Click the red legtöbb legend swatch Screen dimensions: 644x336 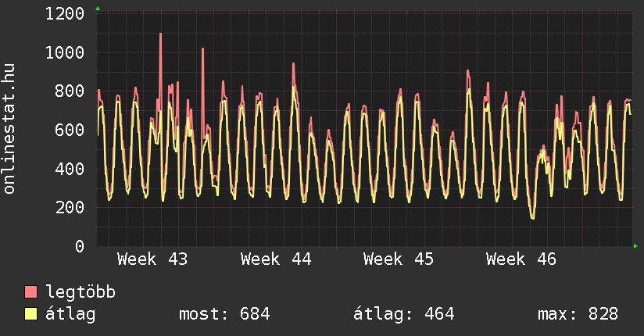31,292
